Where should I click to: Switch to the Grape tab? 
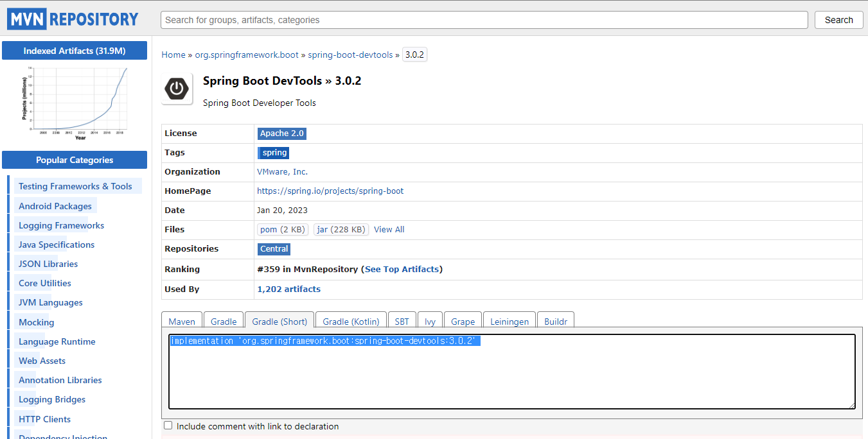click(463, 322)
